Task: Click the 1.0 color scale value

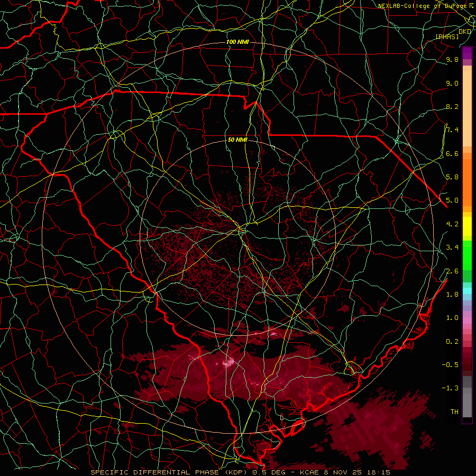Action: 452,317
